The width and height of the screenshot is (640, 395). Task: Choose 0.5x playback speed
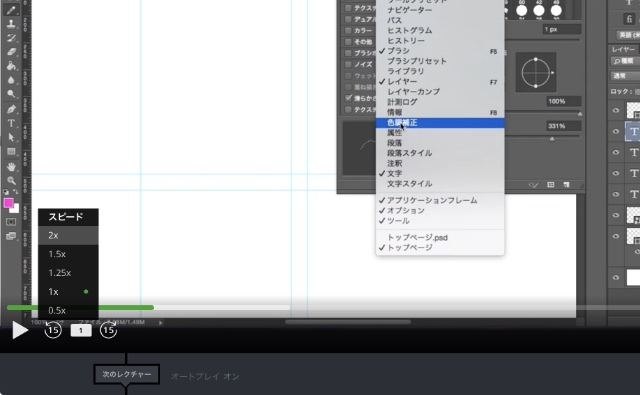68,310
